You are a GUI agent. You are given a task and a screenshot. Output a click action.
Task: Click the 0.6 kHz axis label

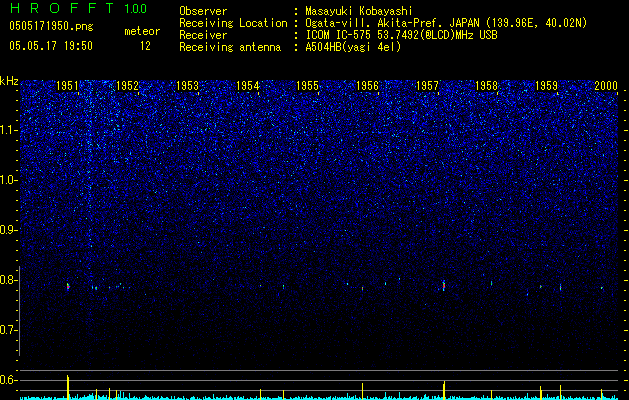(8, 380)
